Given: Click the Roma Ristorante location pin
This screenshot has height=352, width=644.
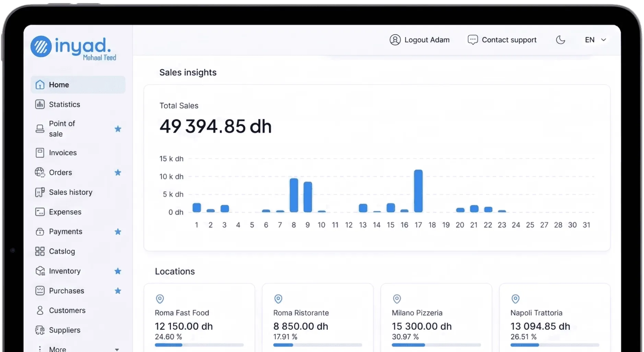Looking at the screenshot, I should click(x=278, y=299).
